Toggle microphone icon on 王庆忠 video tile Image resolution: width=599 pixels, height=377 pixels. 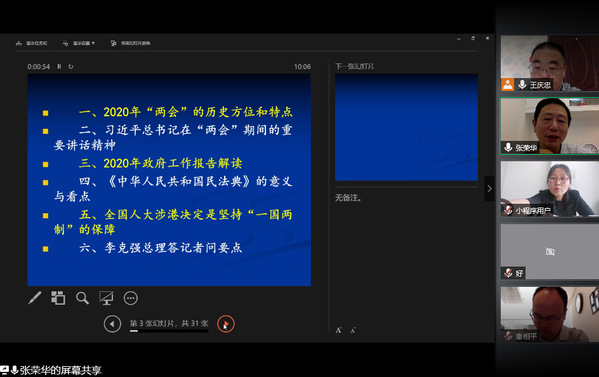(522, 84)
